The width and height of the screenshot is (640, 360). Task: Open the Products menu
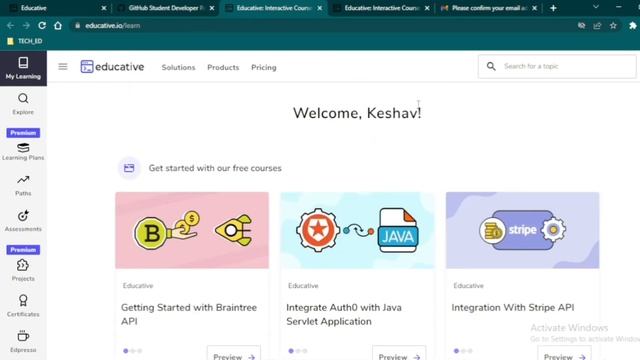(223, 67)
